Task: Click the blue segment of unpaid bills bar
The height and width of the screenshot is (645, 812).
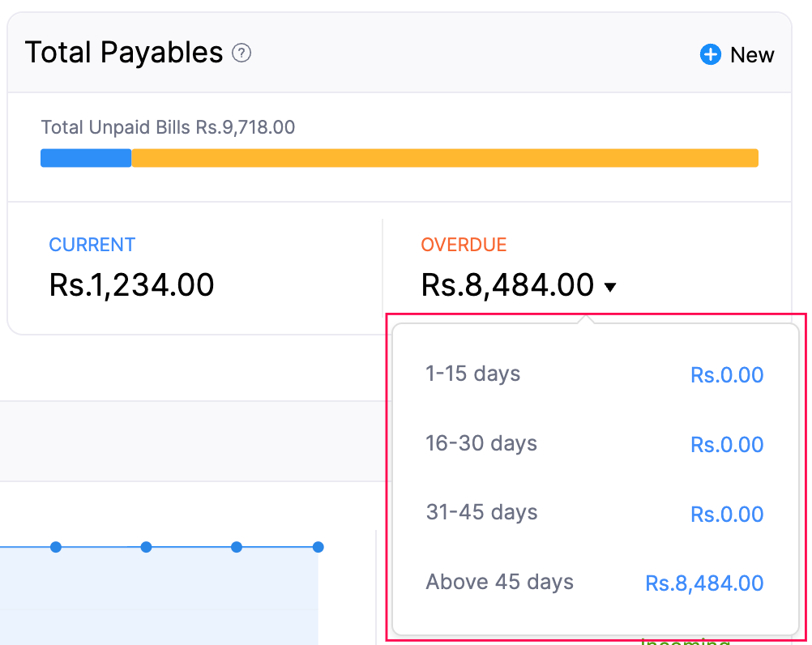Action: [x=86, y=158]
